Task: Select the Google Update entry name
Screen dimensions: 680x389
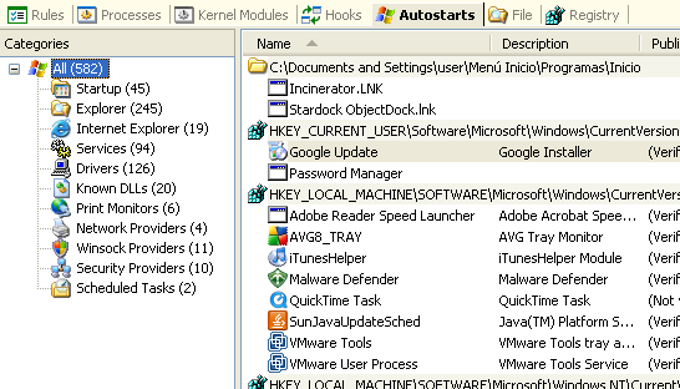Action: point(333,152)
